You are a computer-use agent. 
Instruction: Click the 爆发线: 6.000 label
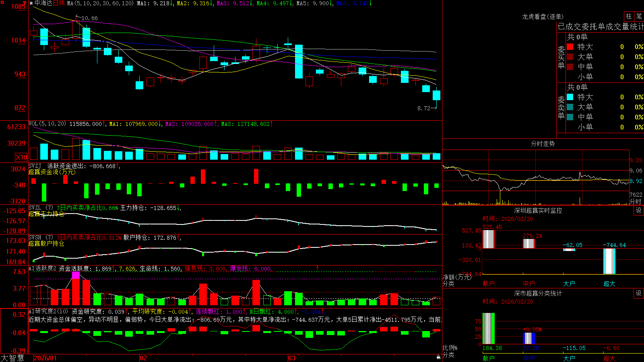pyautogui.click(x=250, y=269)
